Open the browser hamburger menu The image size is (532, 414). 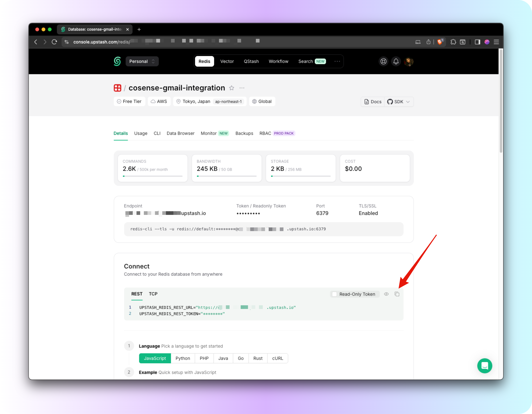(496, 42)
